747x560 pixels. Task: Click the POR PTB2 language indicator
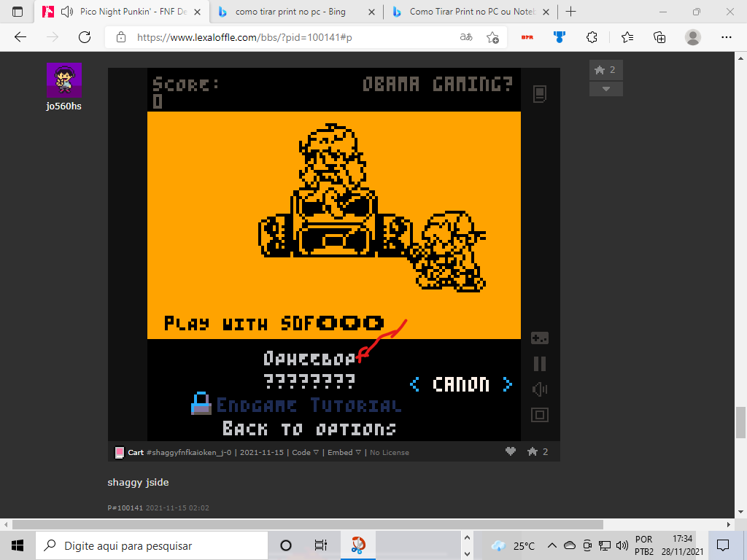click(x=644, y=545)
